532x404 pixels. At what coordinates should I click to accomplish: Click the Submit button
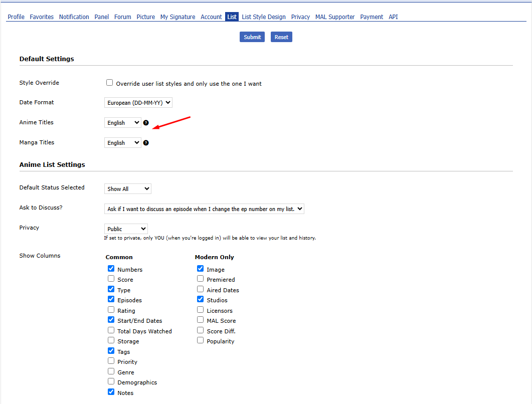coord(252,37)
